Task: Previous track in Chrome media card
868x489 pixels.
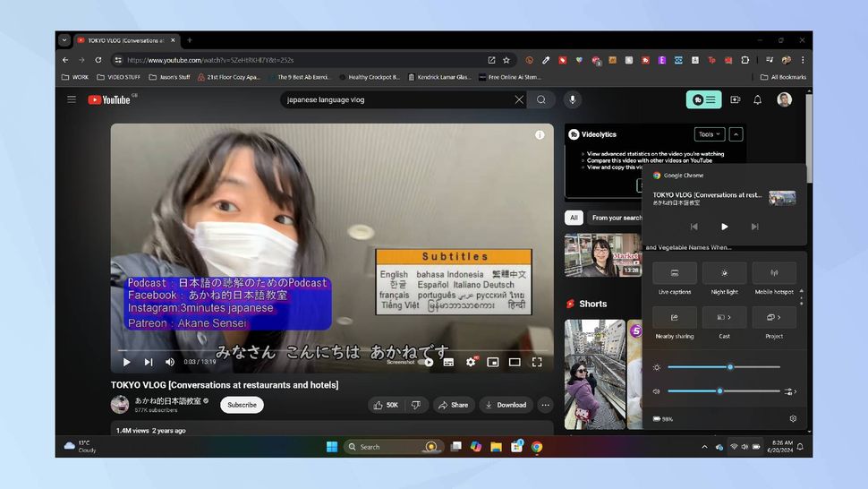Action: (x=694, y=227)
